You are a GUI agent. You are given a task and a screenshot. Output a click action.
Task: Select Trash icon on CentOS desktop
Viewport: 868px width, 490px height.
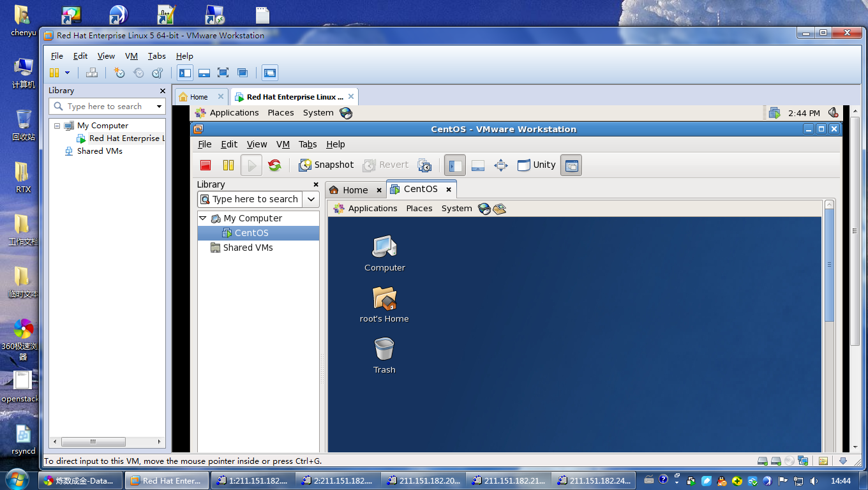click(384, 355)
